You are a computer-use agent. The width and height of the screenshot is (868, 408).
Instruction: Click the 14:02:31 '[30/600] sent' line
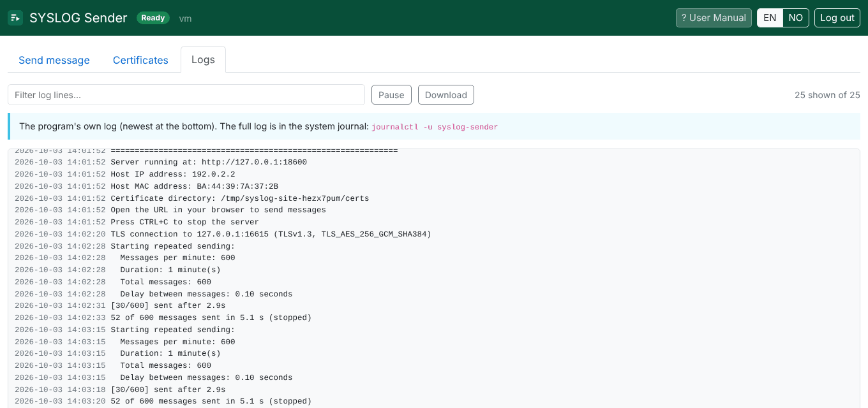point(120,306)
